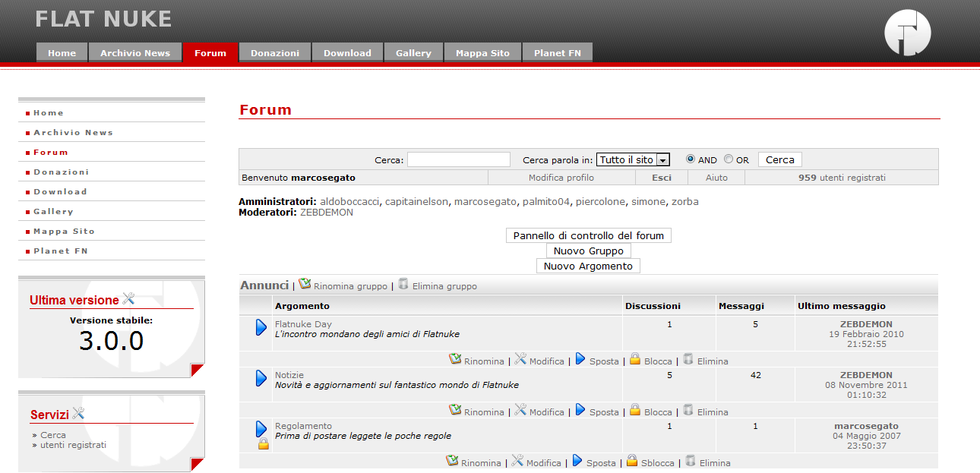Click the Servizi wrench icon in the sidebar
This screenshot has height=473, width=980.
[x=79, y=412]
